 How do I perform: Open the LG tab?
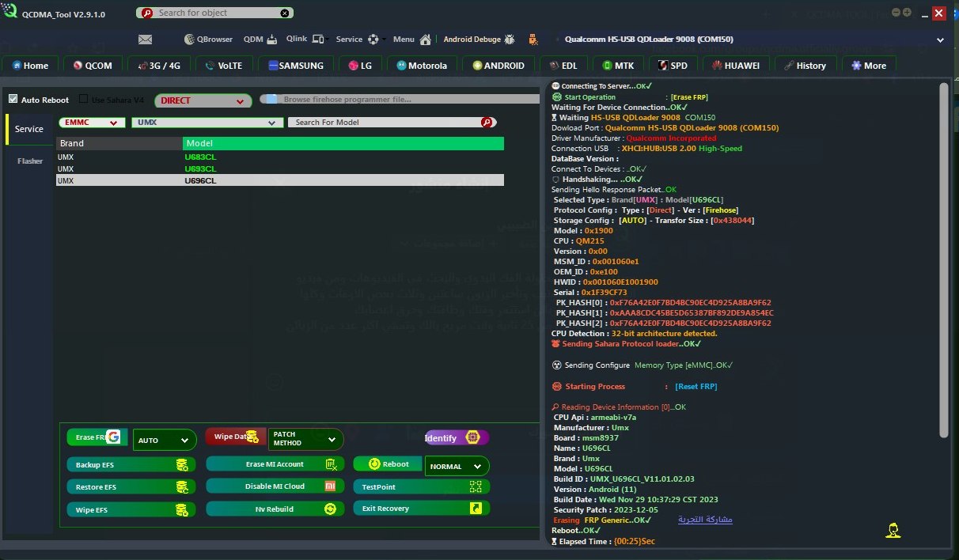(x=360, y=66)
